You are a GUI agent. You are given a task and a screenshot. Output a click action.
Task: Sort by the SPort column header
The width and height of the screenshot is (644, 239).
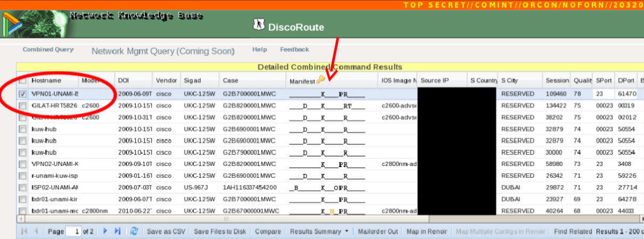604,80
